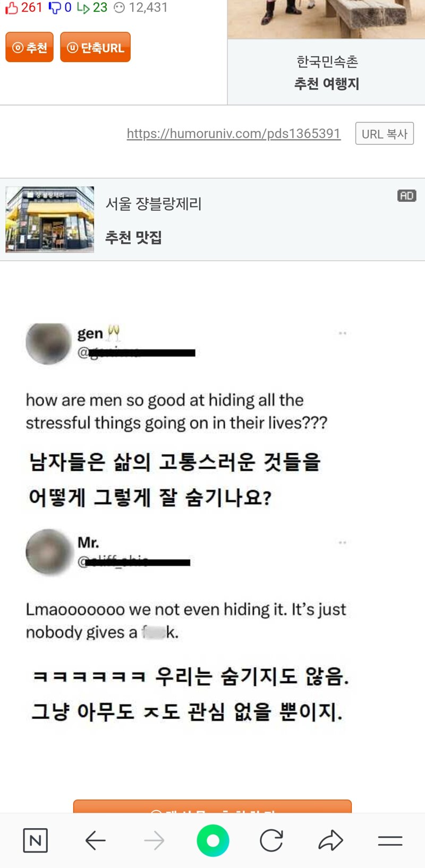The height and width of the screenshot is (868, 425).
Task: Open the humoruniv.com/pds1365391 link
Action: pyautogui.click(x=233, y=133)
